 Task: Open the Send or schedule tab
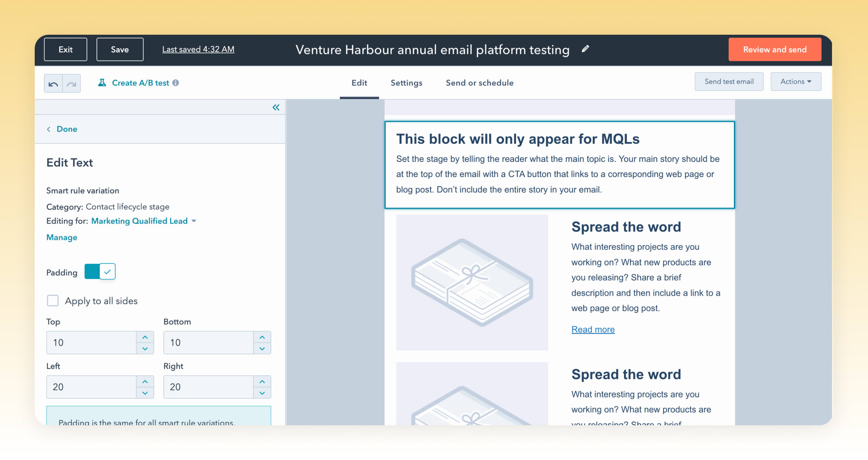479,83
